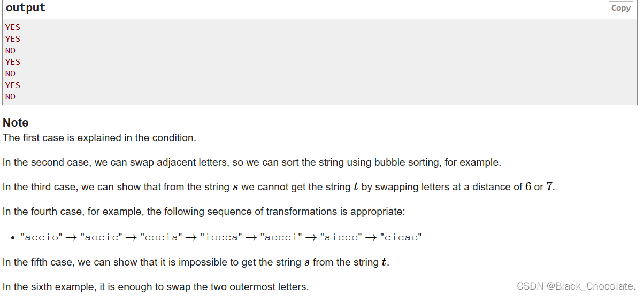Click the sentence about the first case
644x296 pixels.
(x=99, y=138)
